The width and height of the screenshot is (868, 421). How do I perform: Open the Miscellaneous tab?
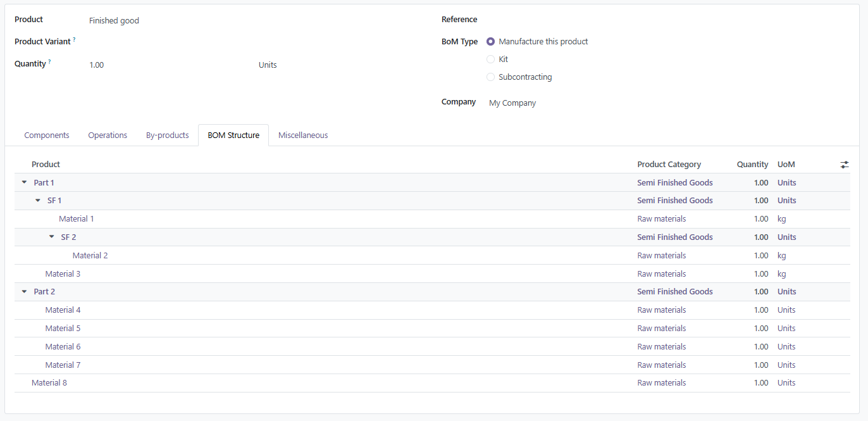[x=303, y=135]
